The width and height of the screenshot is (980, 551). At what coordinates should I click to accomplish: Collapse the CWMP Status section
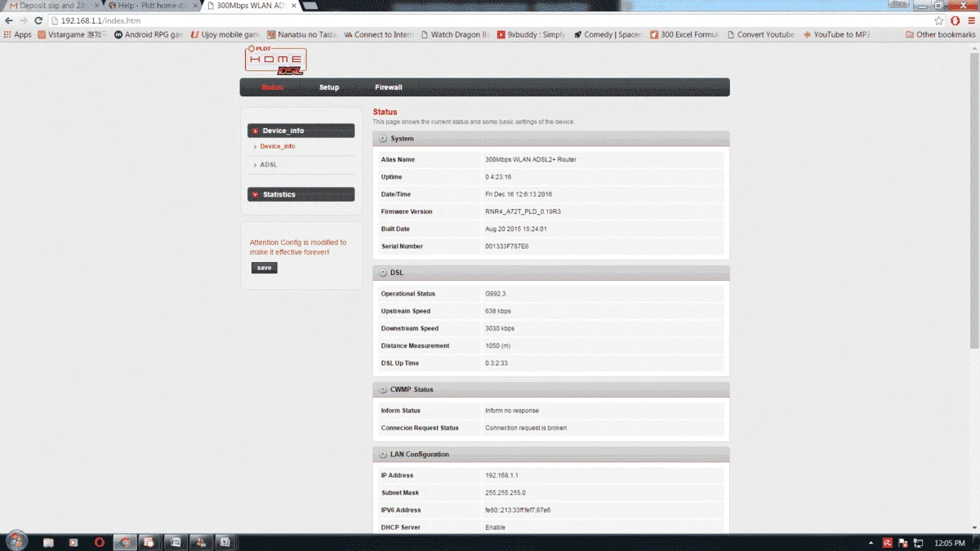click(x=383, y=389)
